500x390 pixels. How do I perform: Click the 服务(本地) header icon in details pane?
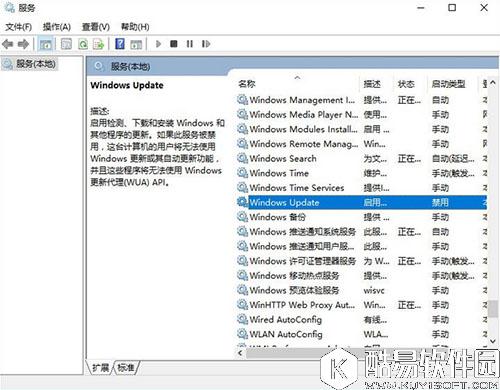click(99, 66)
